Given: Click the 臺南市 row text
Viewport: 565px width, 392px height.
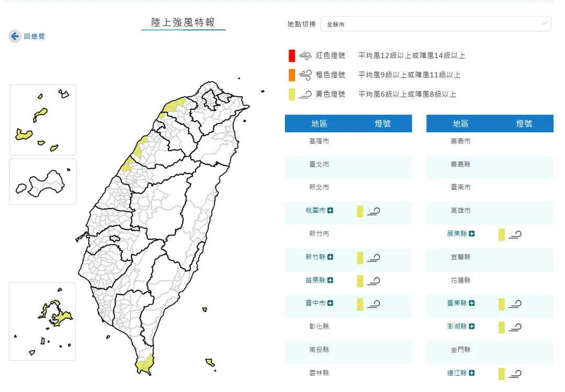Looking at the screenshot, I should [460, 187].
